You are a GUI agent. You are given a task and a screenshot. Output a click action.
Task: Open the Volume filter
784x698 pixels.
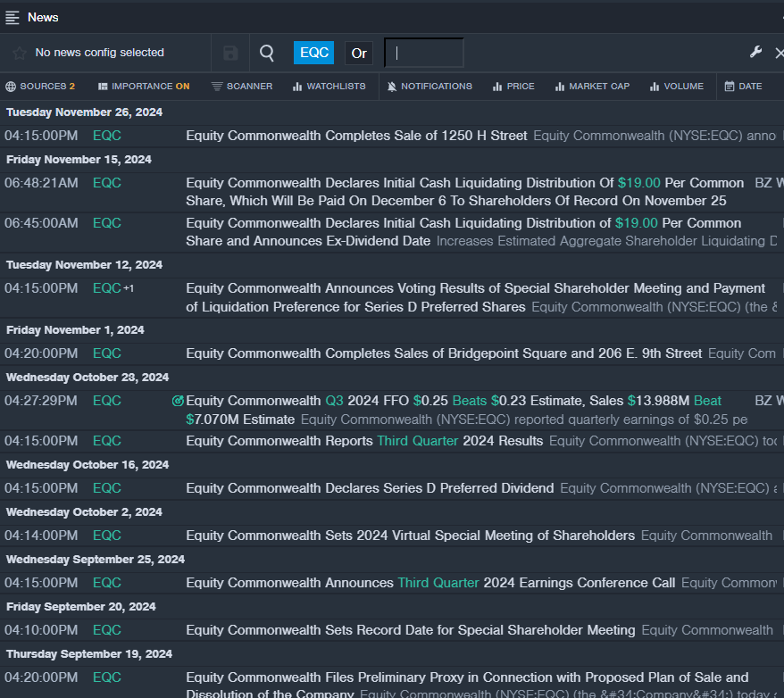coord(677,87)
